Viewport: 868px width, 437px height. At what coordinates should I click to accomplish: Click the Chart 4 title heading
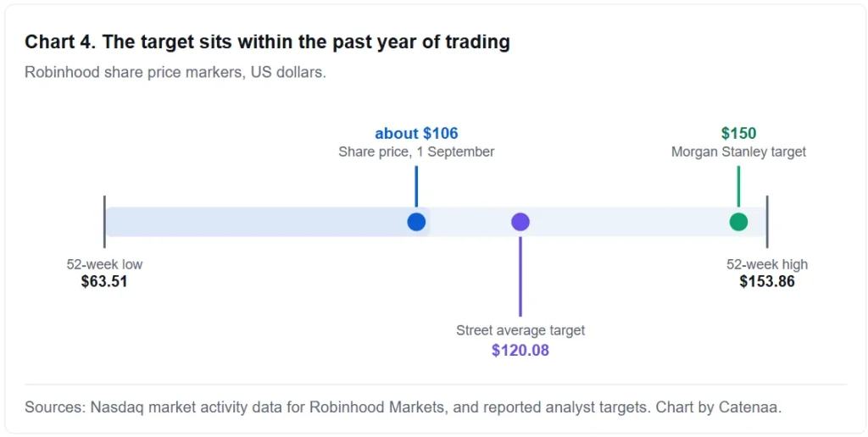(x=267, y=42)
